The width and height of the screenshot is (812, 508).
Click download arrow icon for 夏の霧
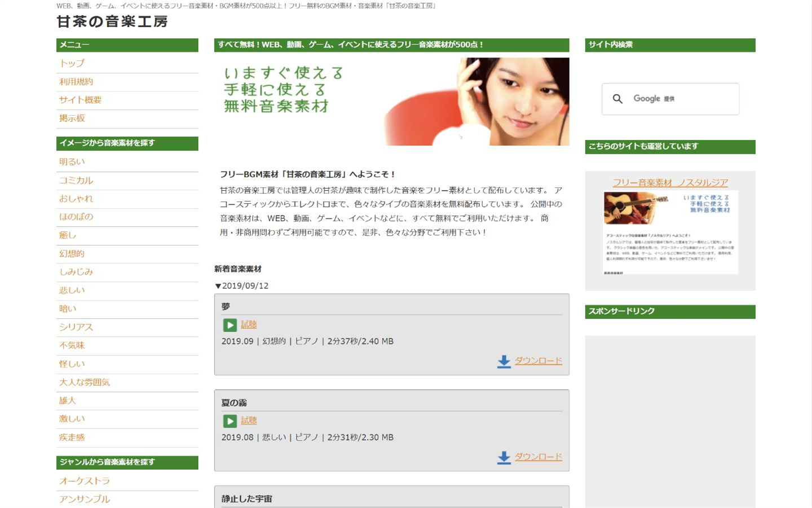point(504,457)
